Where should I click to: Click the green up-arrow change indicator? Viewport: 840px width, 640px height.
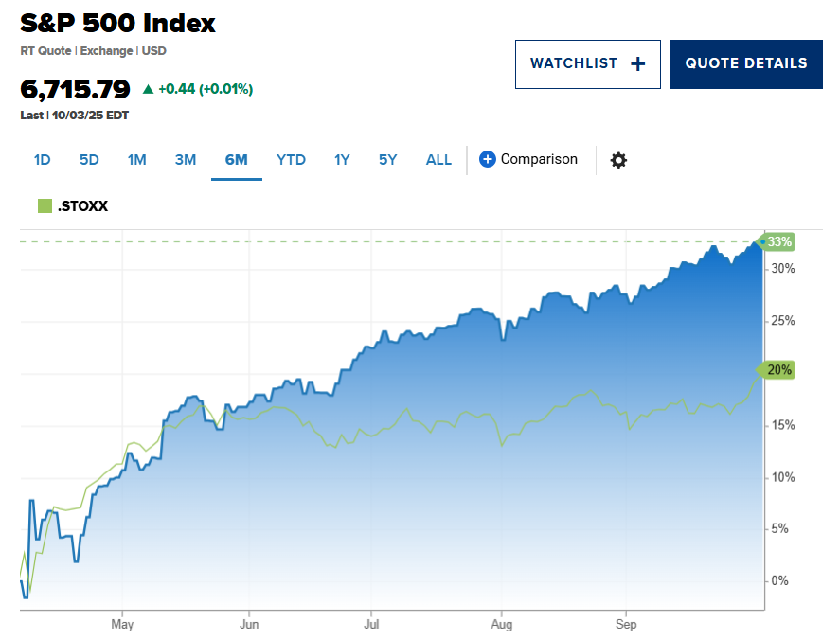tap(148, 89)
